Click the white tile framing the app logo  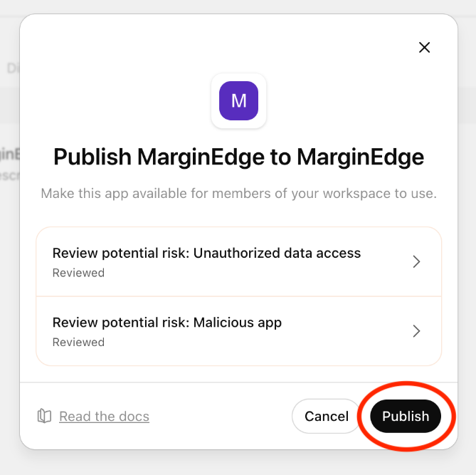238,100
